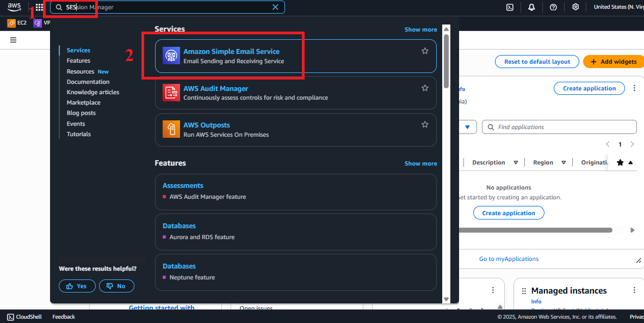Image resolution: width=644 pixels, height=323 pixels.
Task: Open AWS Outposts link
Action: 207,125
